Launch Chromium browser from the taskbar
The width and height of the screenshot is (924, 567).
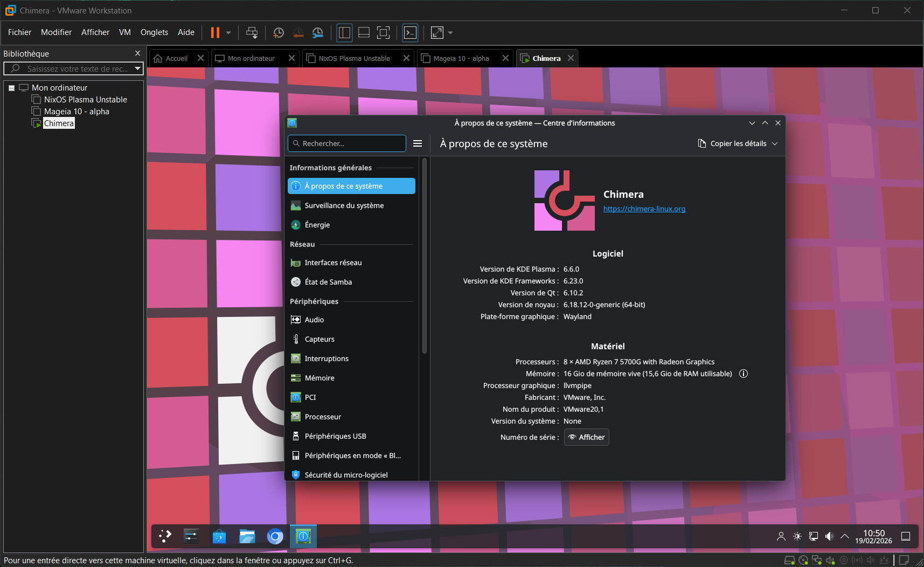click(275, 536)
